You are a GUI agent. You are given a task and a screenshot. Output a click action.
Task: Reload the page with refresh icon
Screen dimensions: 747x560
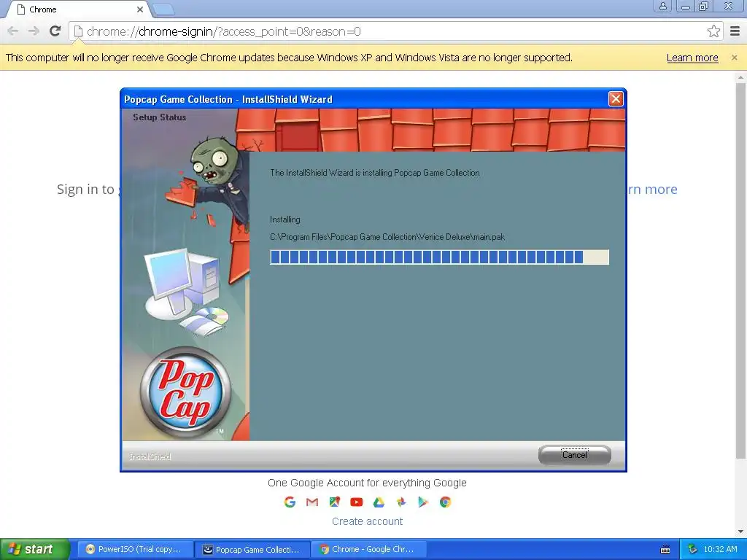[55, 31]
